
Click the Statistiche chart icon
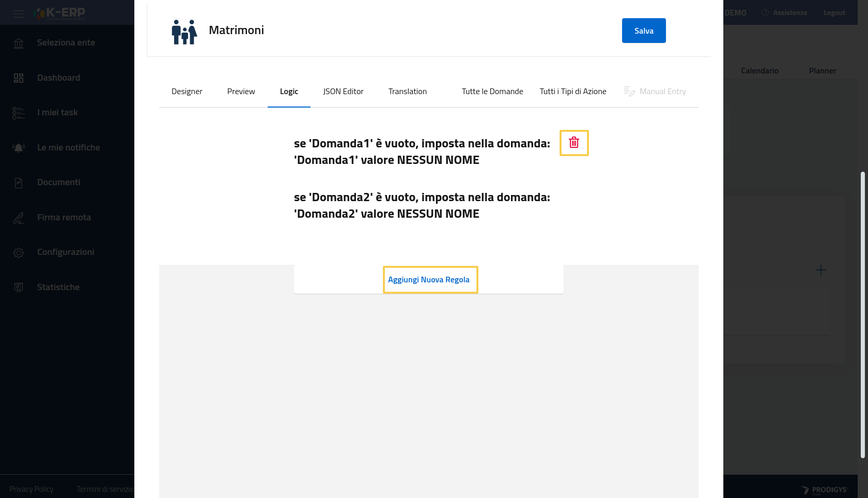(19, 288)
